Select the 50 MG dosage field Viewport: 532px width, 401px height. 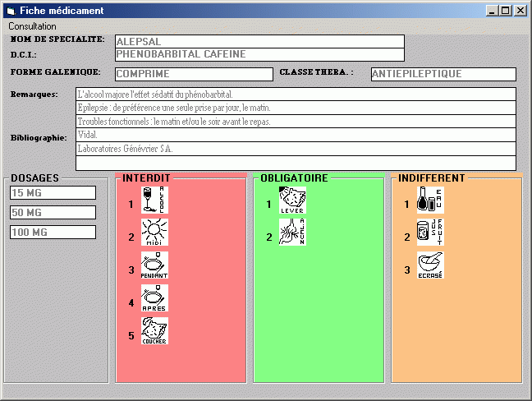tap(53, 213)
